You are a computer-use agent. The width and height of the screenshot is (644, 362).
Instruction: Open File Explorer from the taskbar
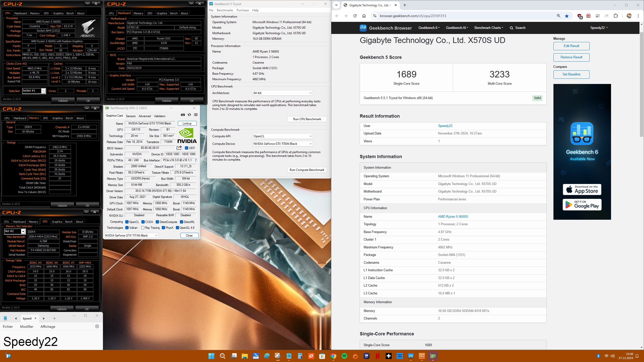point(245,356)
